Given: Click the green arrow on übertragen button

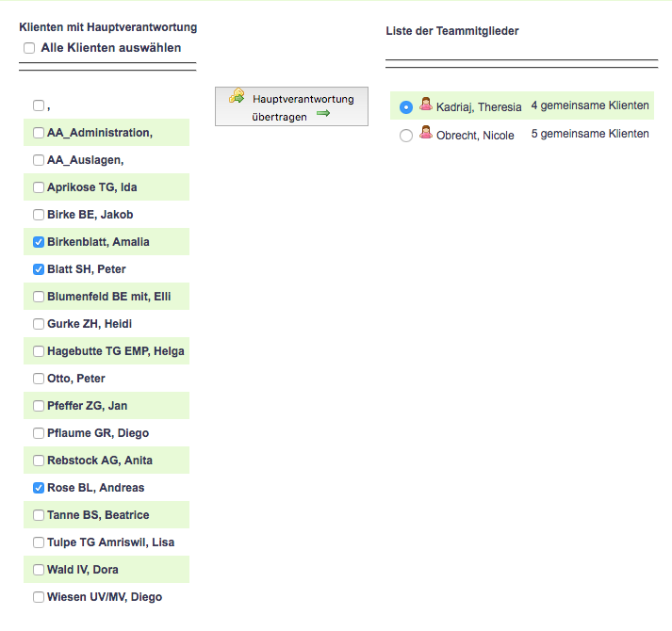Looking at the screenshot, I should [x=324, y=114].
